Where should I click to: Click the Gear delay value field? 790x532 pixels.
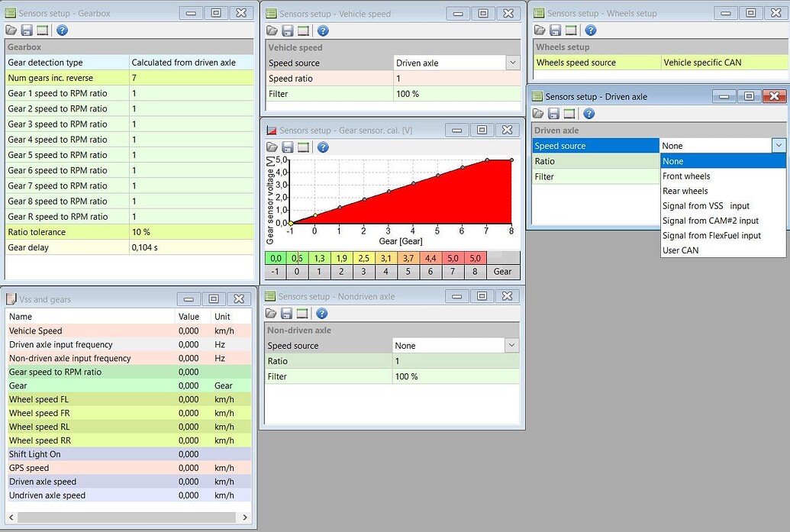pyautogui.click(x=191, y=247)
